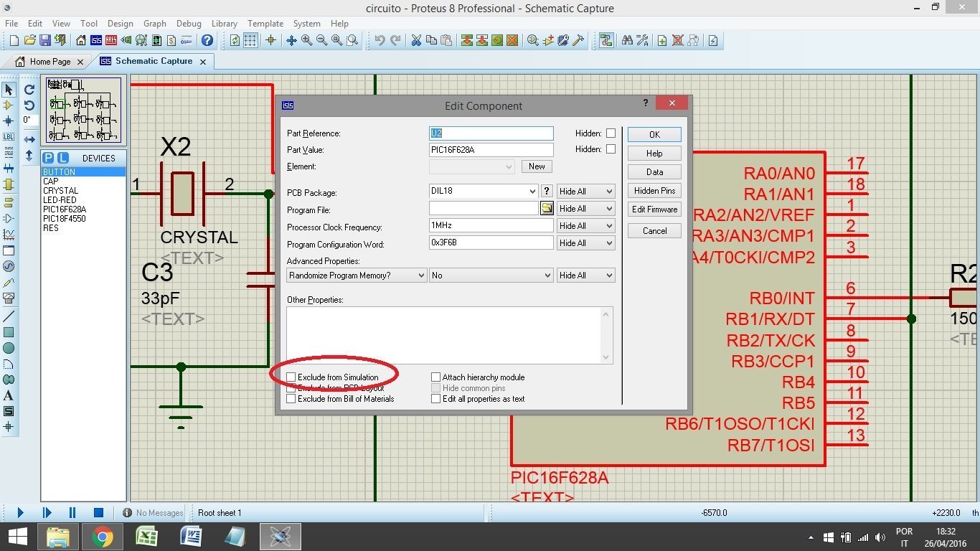The width and height of the screenshot is (980, 551).
Task: Open the Graph menu
Action: click(x=154, y=24)
